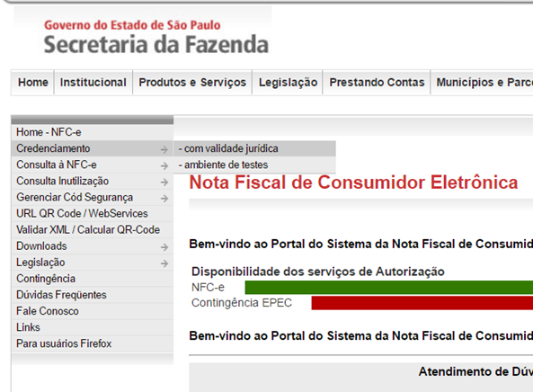The width and height of the screenshot is (533, 392).
Task: Expand Consulta Inutilização arrow icon
Action: [x=164, y=182]
